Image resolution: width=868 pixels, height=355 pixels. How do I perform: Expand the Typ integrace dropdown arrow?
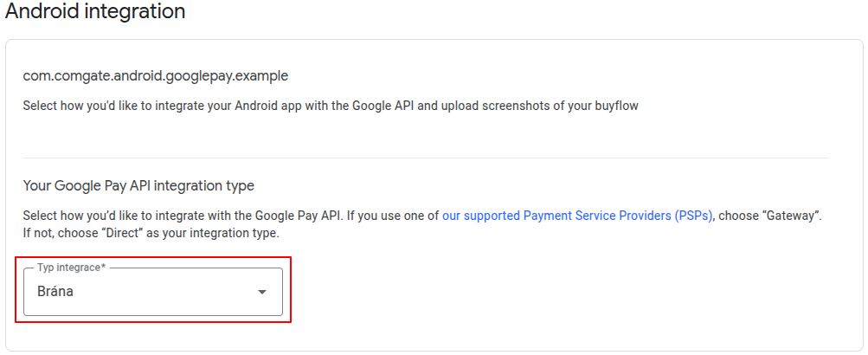(262, 292)
